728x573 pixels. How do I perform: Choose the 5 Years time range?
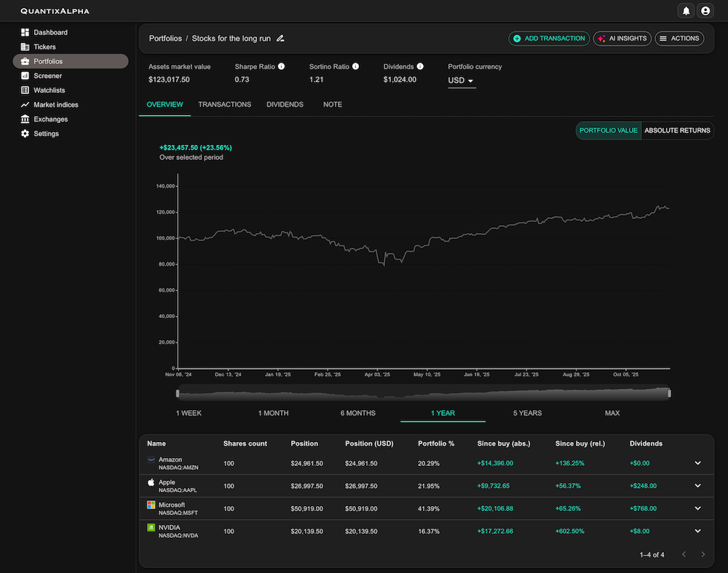(x=526, y=413)
